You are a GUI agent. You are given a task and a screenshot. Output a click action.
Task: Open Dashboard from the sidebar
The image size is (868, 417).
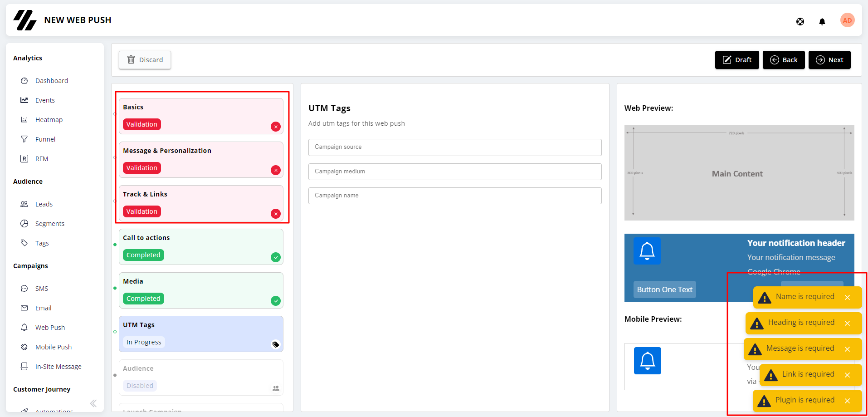(x=52, y=81)
